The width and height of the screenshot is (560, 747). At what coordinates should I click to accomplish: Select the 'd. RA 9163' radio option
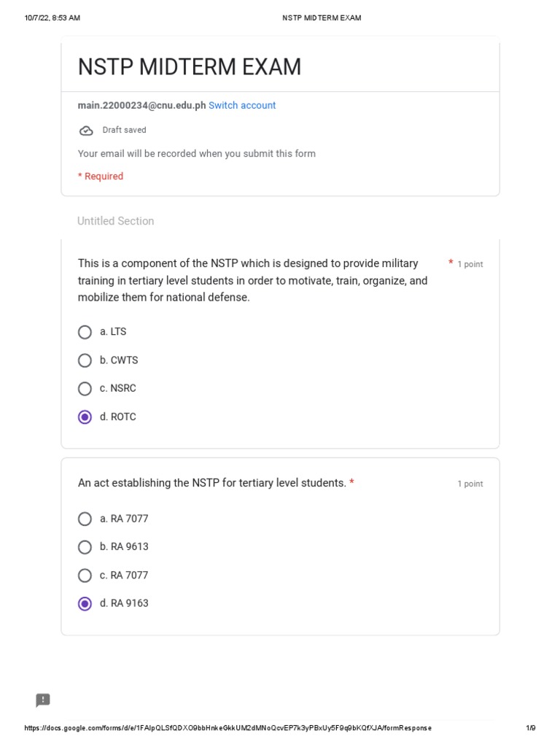[85, 603]
